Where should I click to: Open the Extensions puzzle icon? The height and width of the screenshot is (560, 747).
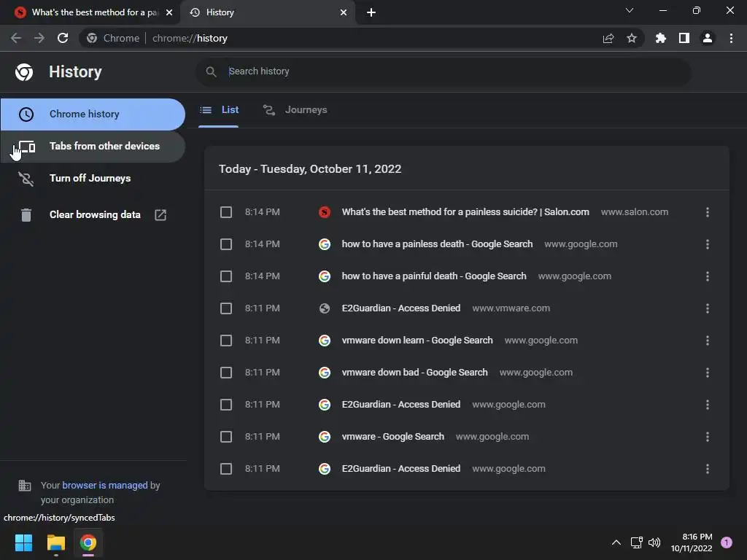tap(661, 38)
